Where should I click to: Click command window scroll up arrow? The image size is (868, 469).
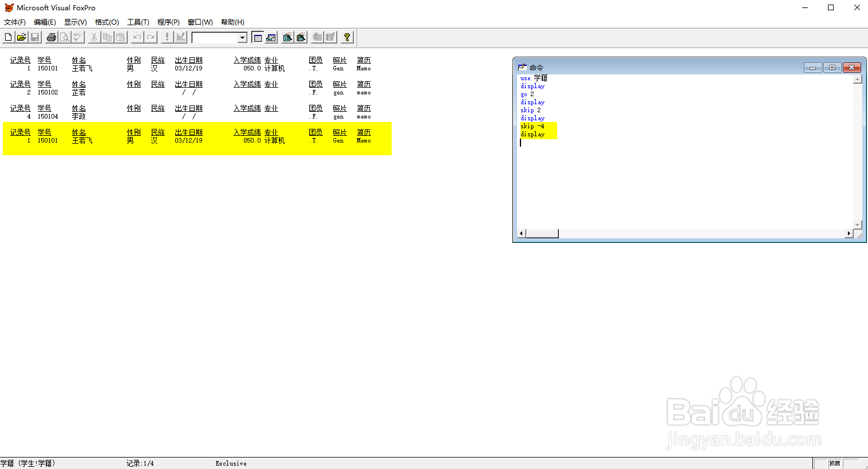pyautogui.click(x=857, y=79)
